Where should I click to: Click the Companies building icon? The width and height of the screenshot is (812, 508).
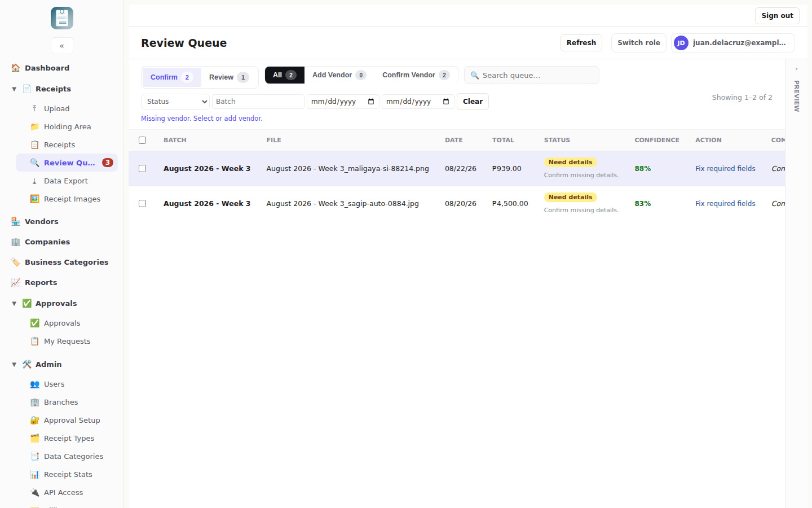pos(16,242)
